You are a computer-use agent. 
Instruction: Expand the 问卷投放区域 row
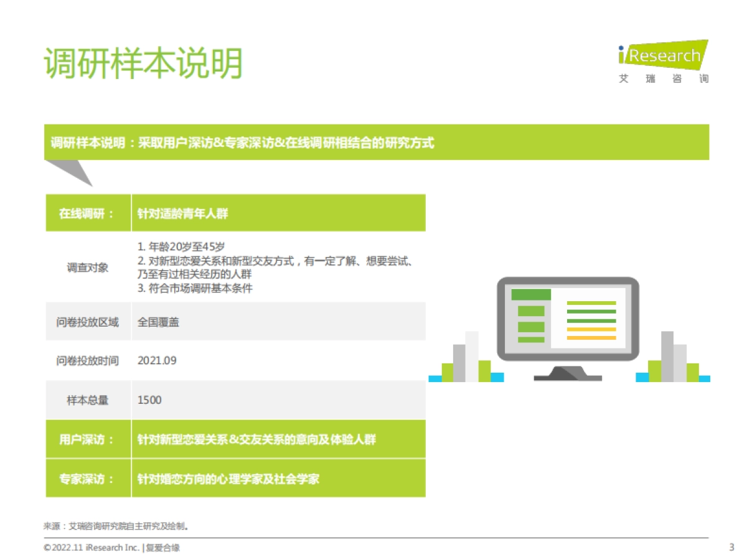[x=87, y=321]
